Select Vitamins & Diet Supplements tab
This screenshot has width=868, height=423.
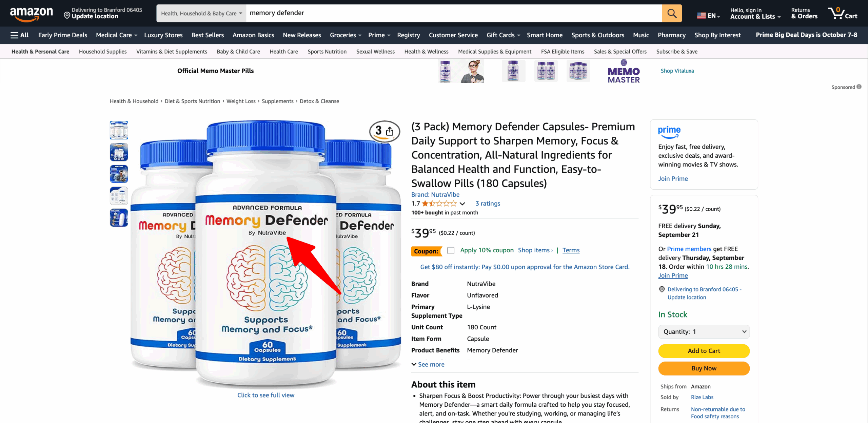(172, 52)
